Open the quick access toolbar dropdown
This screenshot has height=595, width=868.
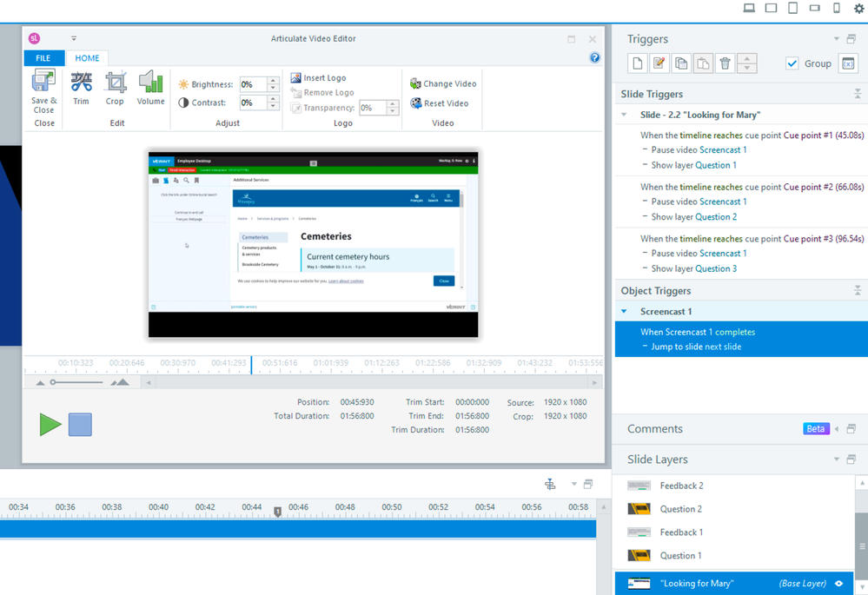tap(74, 38)
